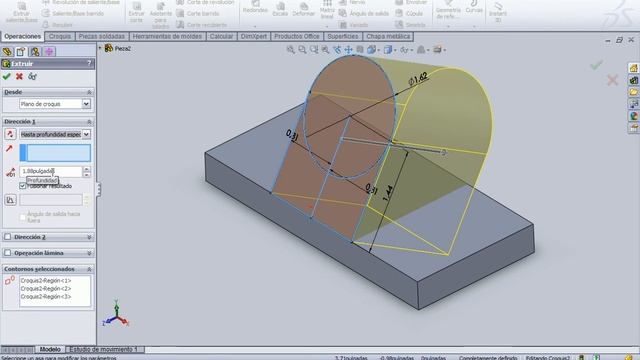Click the depth stepper arrows beside 1.88pulgadas

tap(87, 171)
